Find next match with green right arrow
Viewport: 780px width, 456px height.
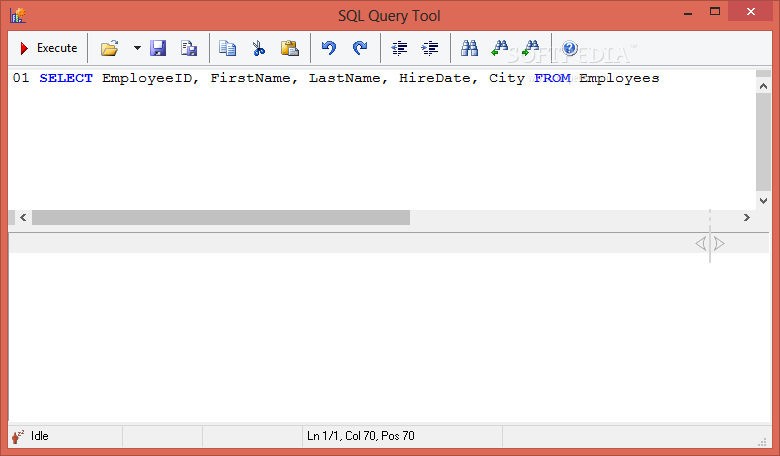(531, 48)
